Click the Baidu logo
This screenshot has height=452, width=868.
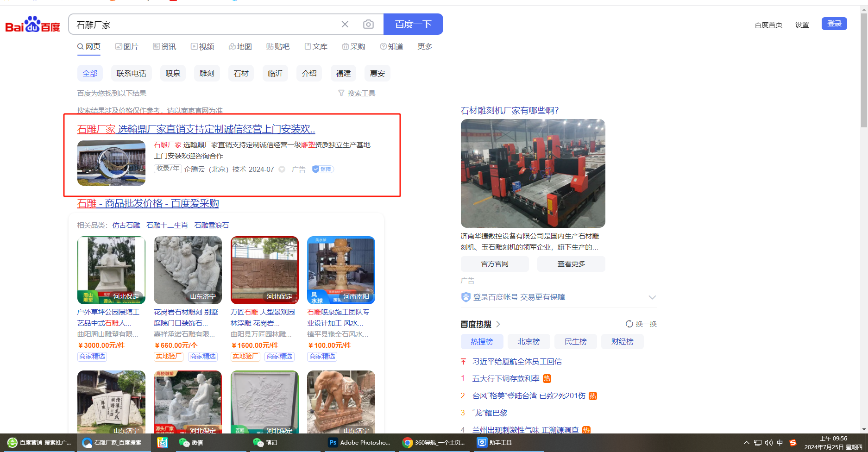[32, 25]
